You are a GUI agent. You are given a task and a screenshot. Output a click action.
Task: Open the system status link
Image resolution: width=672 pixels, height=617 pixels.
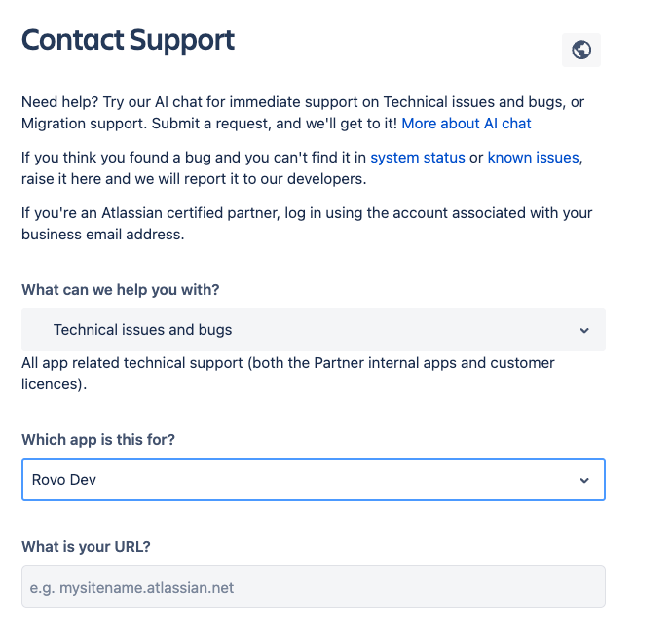pos(417,157)
